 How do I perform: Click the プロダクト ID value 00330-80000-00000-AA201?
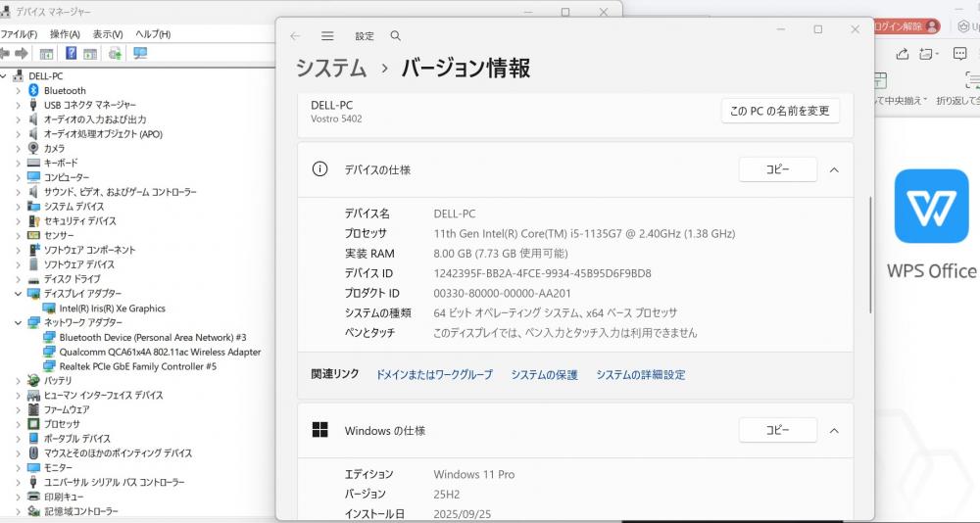point(502,294)
